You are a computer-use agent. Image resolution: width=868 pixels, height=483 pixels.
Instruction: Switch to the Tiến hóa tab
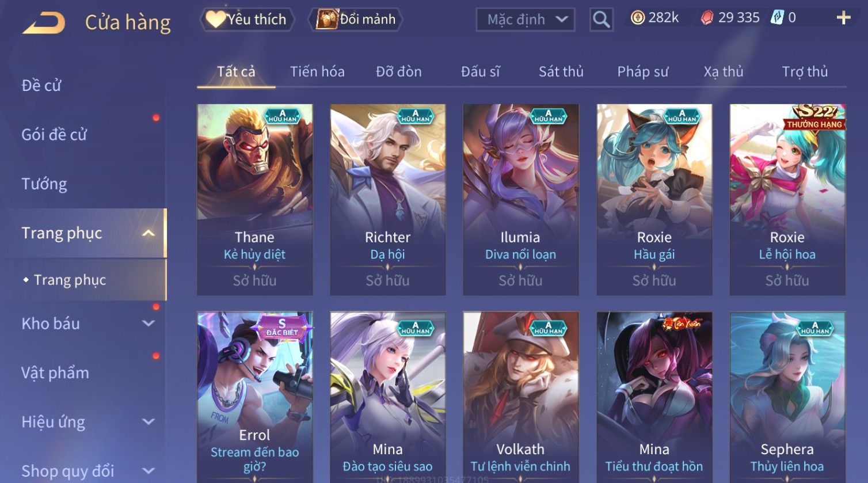(x=317, y=71)
